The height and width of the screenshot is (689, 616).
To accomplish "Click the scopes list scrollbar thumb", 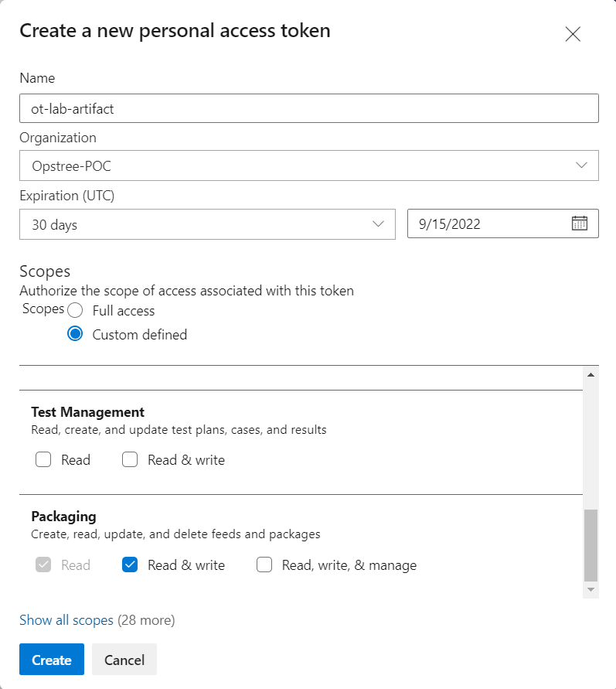I will (x=590, y=544).
